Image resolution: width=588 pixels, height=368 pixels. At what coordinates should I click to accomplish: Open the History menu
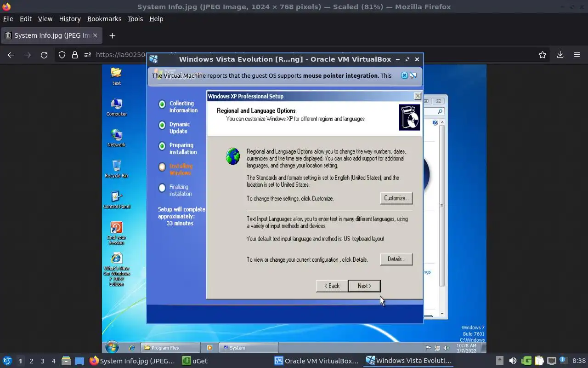point(70,19)
